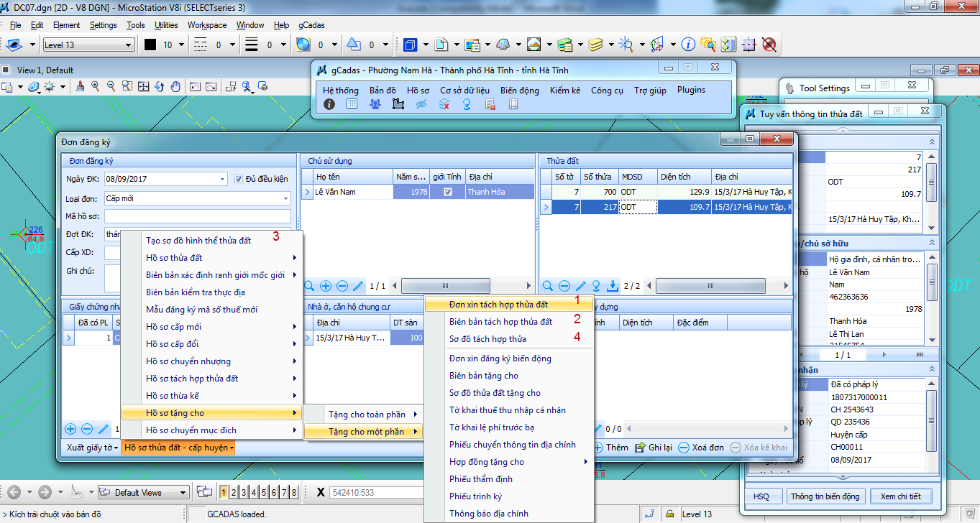Click the users group icon in gCadas toolbar
This screenshot has width=980, height=523.
pyautogui.click(x=375, y=104)
